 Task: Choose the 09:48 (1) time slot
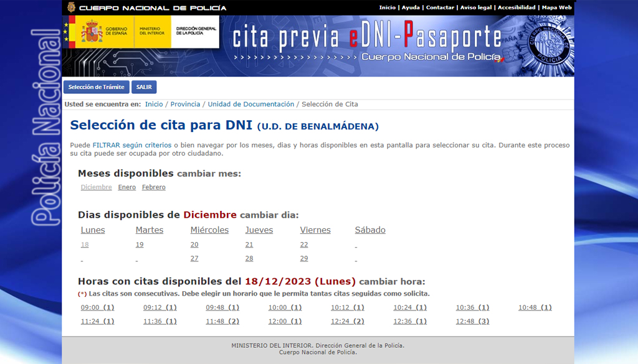[222, 307]
